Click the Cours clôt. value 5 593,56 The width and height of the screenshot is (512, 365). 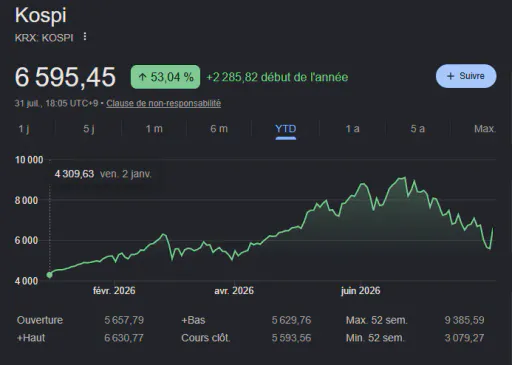pos(291,338)
